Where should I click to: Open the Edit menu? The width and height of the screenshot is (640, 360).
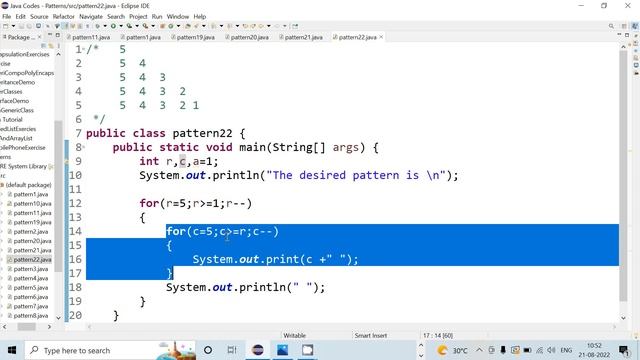20,16
